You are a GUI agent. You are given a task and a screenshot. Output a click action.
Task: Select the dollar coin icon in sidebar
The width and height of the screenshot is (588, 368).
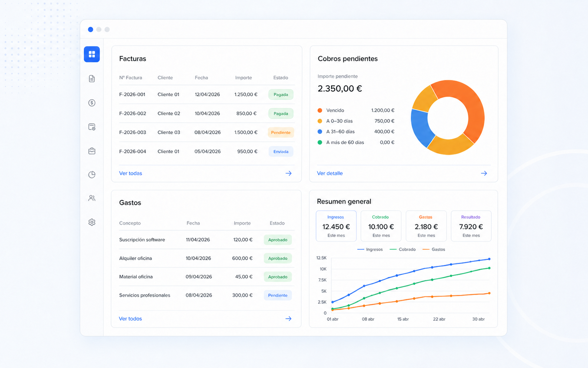click(x=92, y=103)
